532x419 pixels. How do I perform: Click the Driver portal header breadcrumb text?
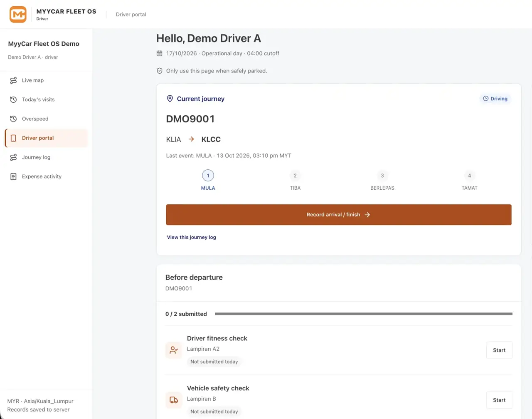pos(131,14)
